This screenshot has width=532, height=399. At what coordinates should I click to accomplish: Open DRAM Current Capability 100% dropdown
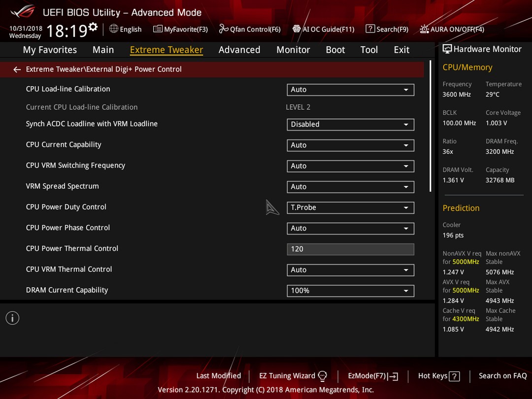pyautogui.click(x=351, y=291)
